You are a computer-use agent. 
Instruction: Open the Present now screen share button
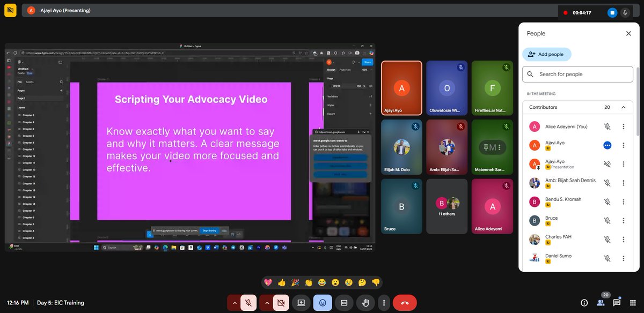[301, 303]
